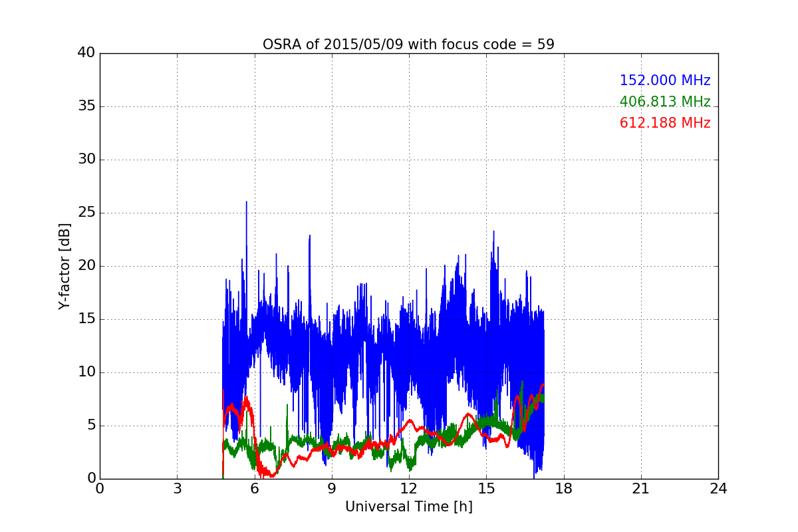798x532 pixels.
Task: Click the x-axis tick label 12
Action: [409, 489]
